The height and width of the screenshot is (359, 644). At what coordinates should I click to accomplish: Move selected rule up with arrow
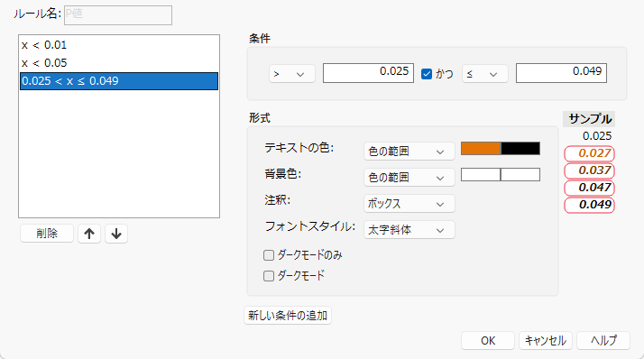[89, 234]
